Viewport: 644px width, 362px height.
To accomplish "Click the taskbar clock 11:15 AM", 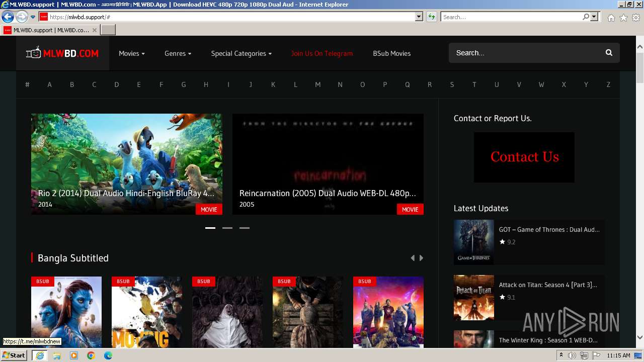I will click(618, 355).
